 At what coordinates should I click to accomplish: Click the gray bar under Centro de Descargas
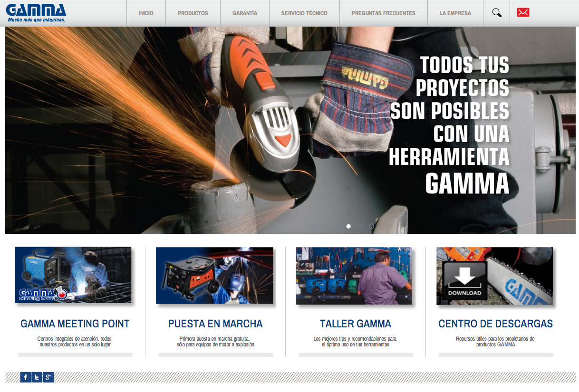[x=496, y=354]
